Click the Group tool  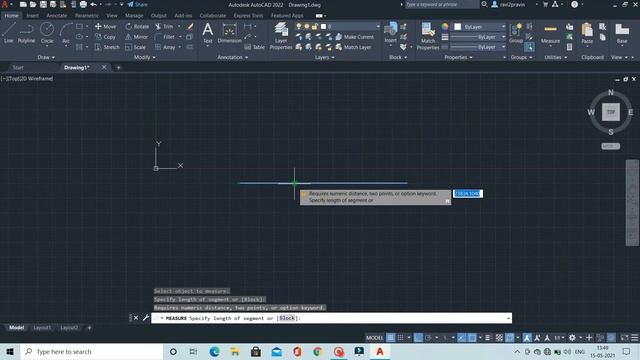pos(516,33)
